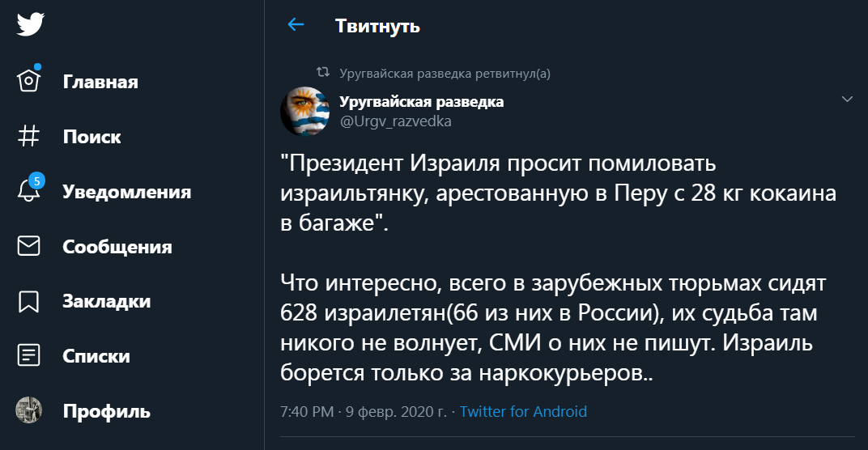Click the tweet author's avatar picture

tap(304, 111)
